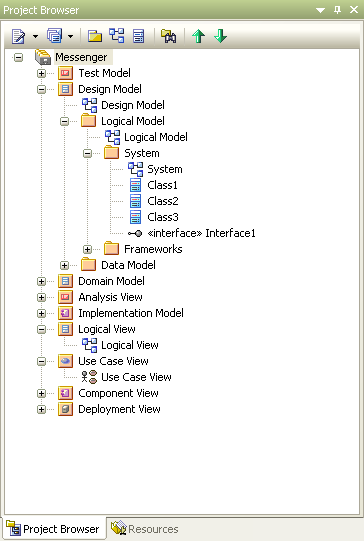364x541 pixels.
Task: Select the Design Model diagram label
Action: [x=133, y=105]
